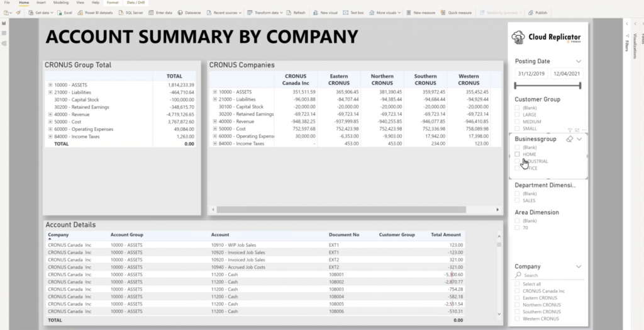This screenshot has height=330, width=644.
Task: Tick the Eastern CRONUS company checkbox
Action: 518,298
